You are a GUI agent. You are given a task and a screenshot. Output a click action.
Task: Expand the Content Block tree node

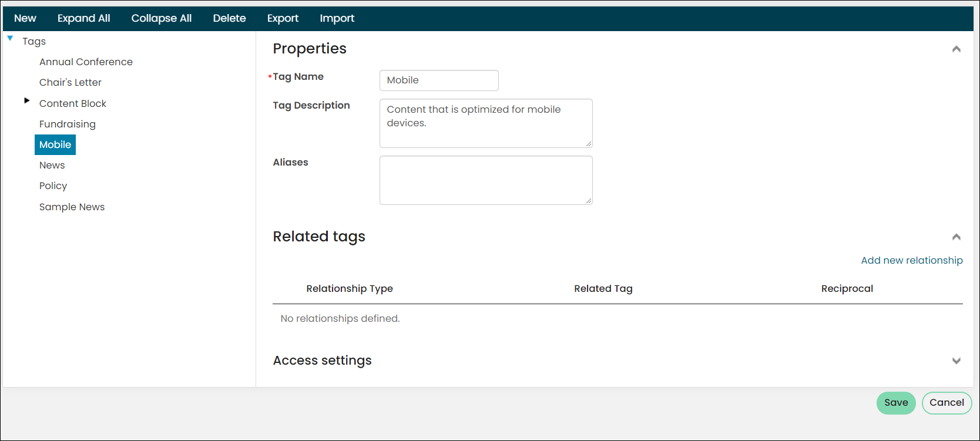click(27, 100)
